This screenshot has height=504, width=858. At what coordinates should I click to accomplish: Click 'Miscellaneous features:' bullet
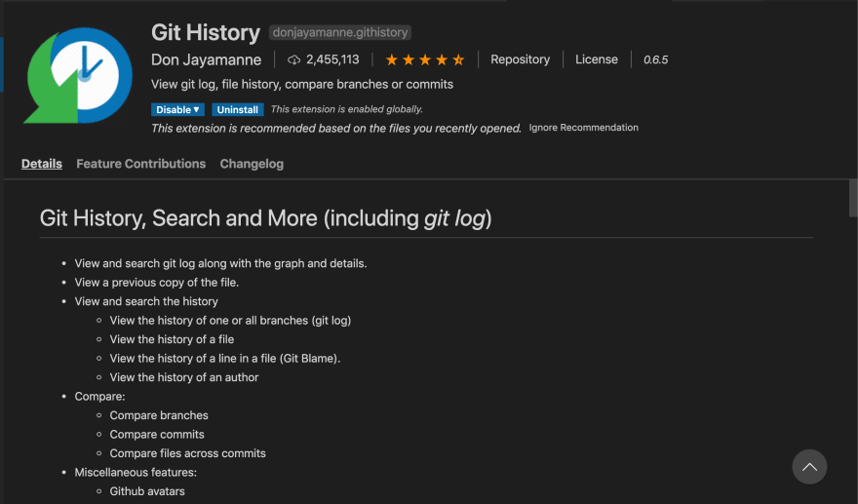click(136, 472)
